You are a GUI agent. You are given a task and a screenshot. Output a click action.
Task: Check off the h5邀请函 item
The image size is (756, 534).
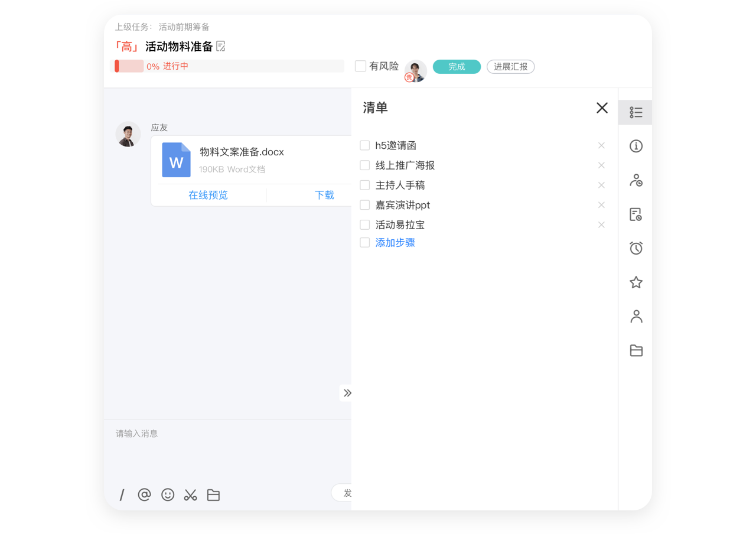(365, 145)
